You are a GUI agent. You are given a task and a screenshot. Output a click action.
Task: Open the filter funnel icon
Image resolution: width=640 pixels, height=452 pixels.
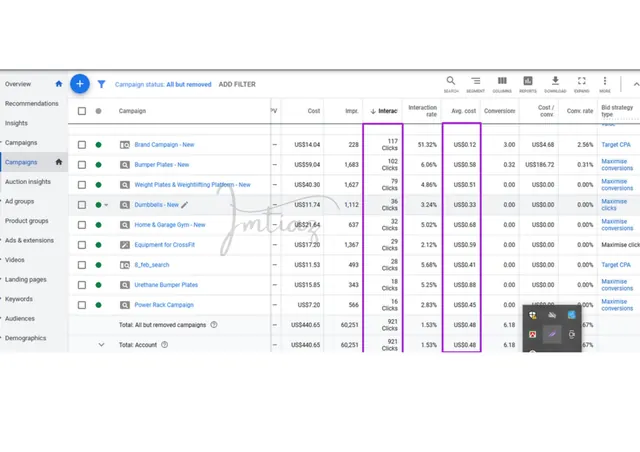[x=101, y=84]
